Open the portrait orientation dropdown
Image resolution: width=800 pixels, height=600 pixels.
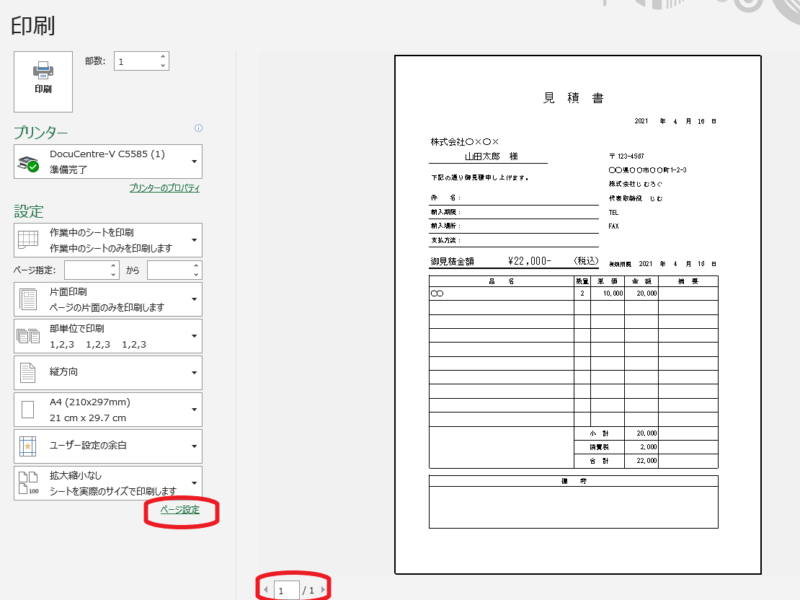click(108, 373)
